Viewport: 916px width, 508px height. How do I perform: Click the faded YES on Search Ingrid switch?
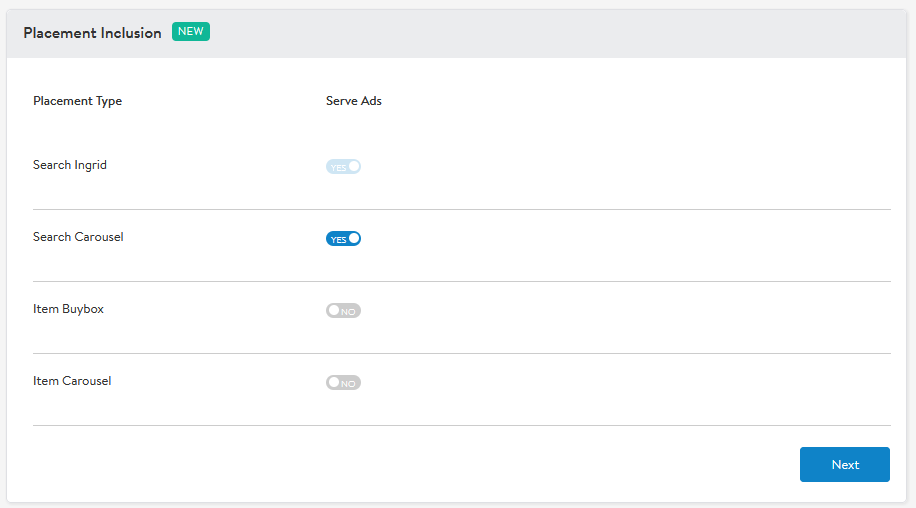point(338,168)
